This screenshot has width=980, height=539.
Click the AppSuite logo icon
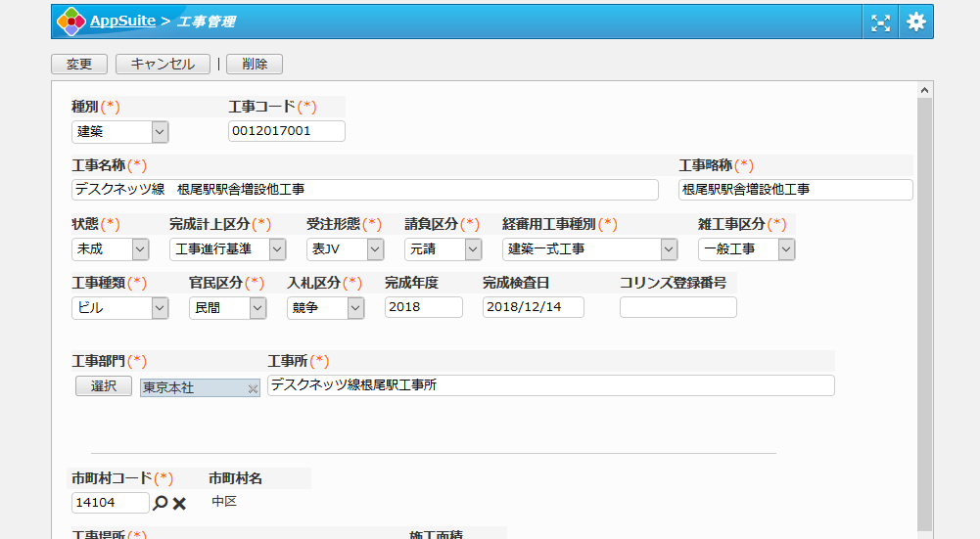coord(70,22)
